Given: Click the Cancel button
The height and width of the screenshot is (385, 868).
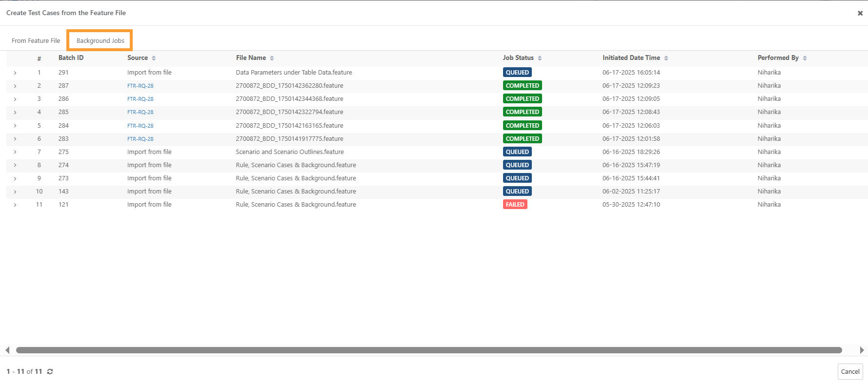Looking at the screenshot, I should pos(850,371).
